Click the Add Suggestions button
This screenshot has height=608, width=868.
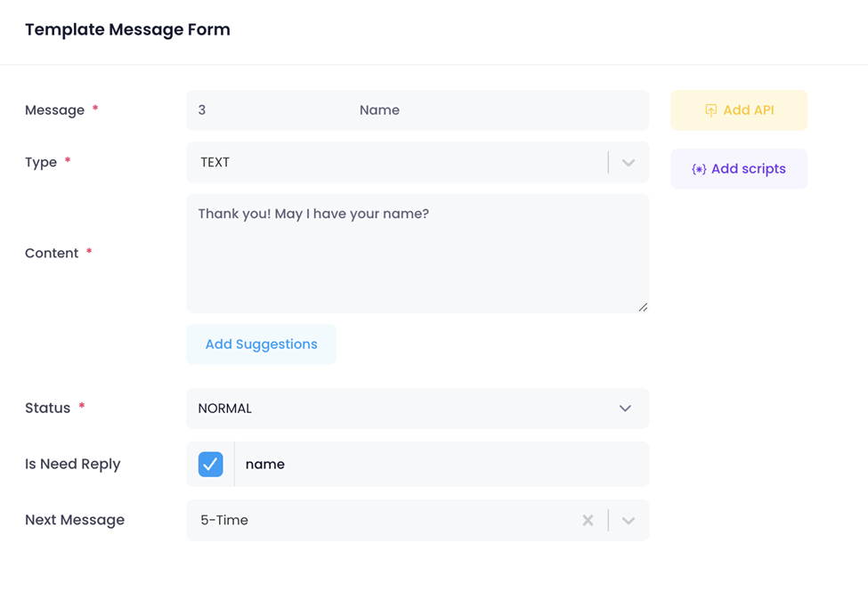[x=261, y=345]
